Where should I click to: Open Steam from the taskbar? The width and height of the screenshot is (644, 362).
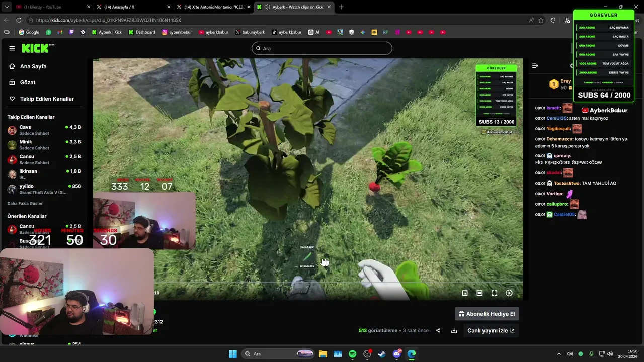click(382, 354)
